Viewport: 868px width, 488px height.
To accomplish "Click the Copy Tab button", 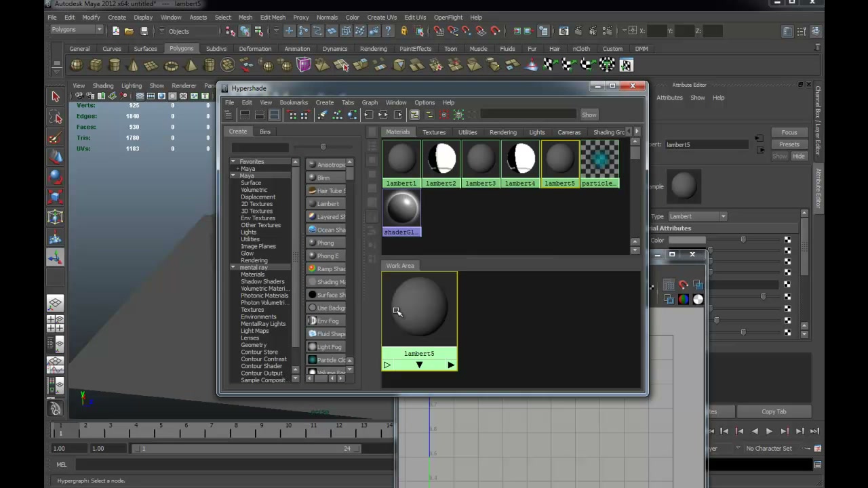I will [x=774, y=411].
